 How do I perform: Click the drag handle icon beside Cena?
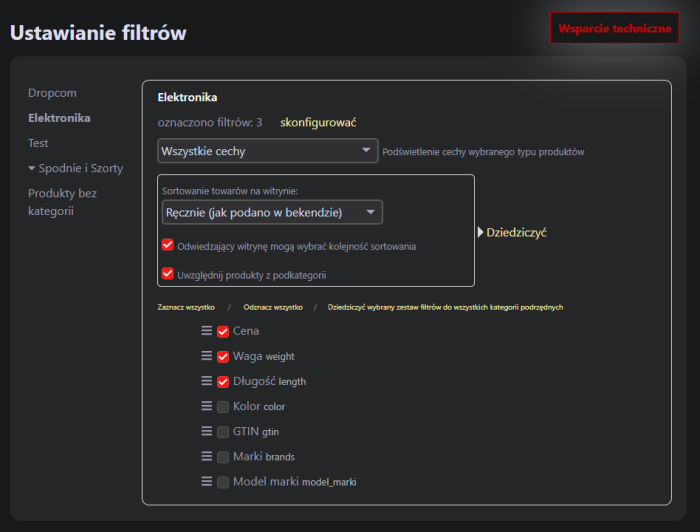[x=207, y=331]
